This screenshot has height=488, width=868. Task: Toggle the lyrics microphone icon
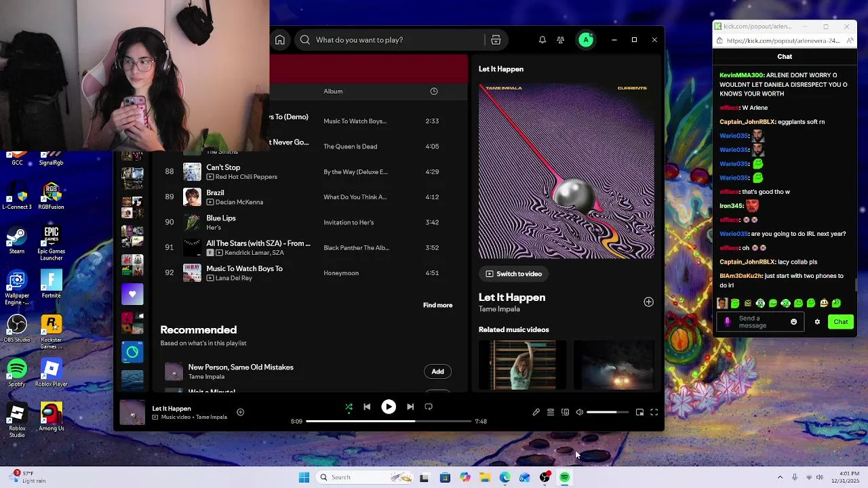pos(536,412)
